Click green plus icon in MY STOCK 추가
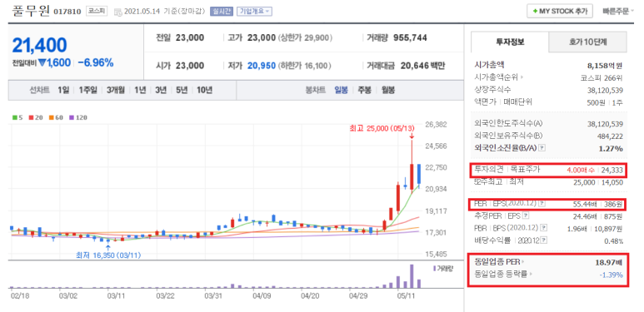This screenshot has width=644, height=312. (x=535, y=11)
